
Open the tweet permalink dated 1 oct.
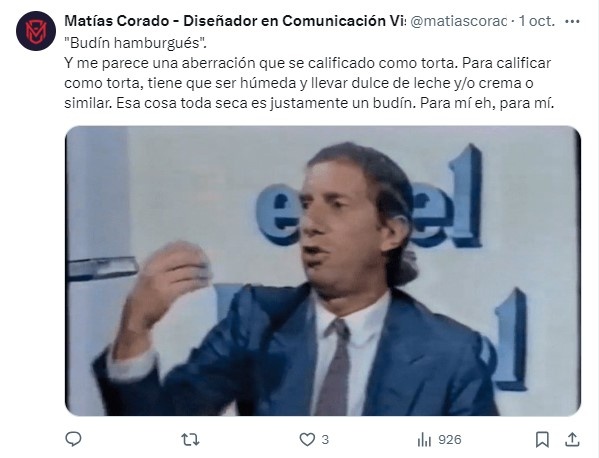pyautogui.click(x=536, y=21)
